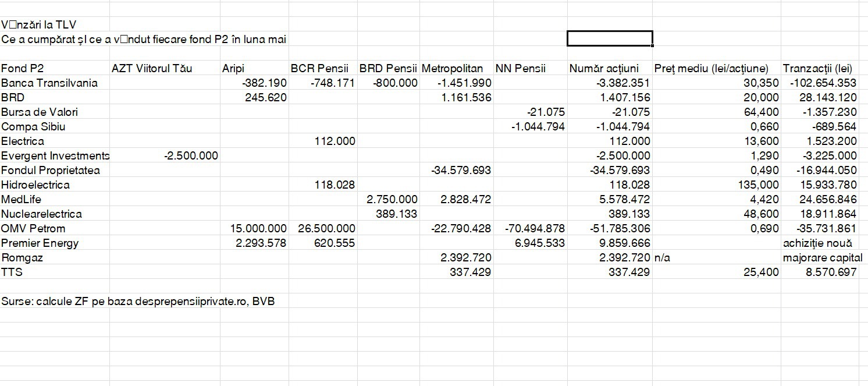The width and height of the screenshot is (868, 386).
Task: Select the 'Romgaz' row label
Action: [22, 257]
